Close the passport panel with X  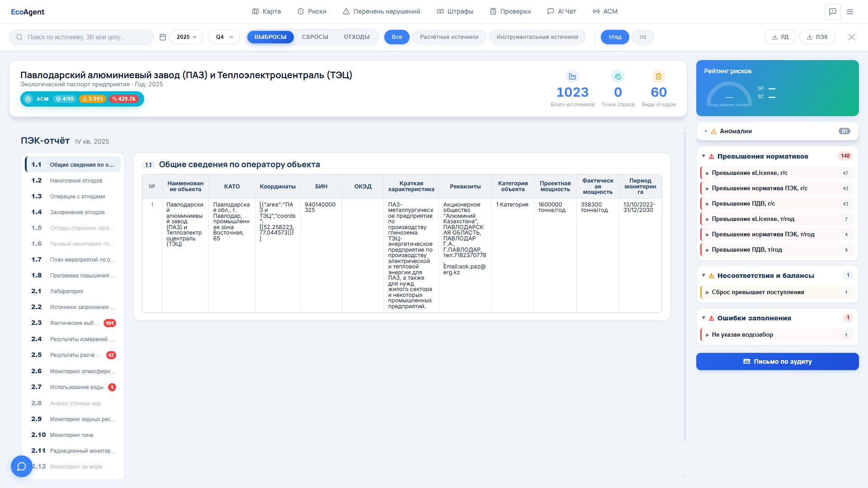tap(852, 37)
